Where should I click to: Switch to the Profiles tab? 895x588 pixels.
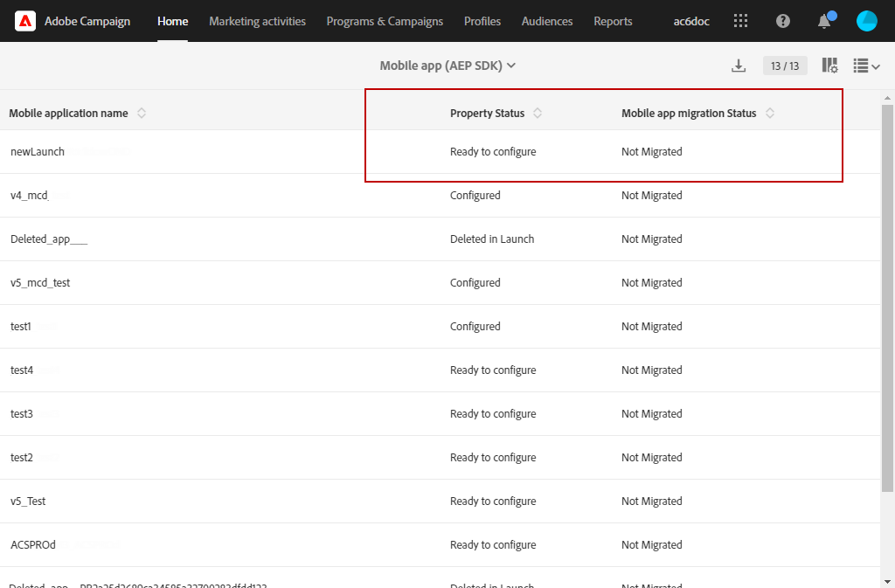(482, 21)
